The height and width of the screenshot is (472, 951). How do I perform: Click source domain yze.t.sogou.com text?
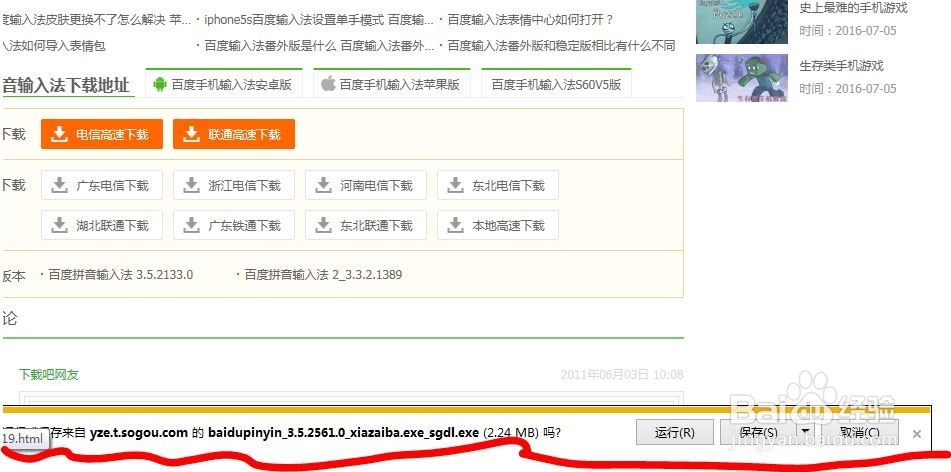[x=139, y=433]
